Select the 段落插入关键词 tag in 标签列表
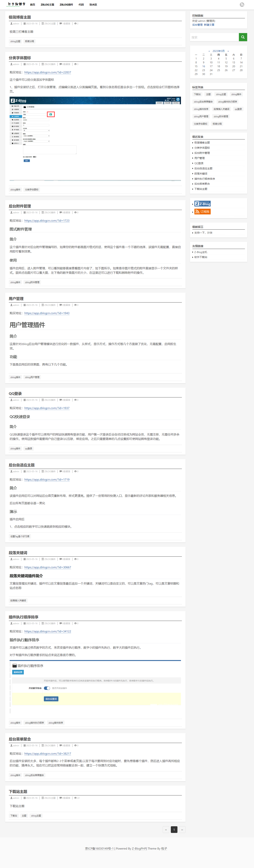The height and width of the screenshot is (868, 254). [x=221, y=109]
